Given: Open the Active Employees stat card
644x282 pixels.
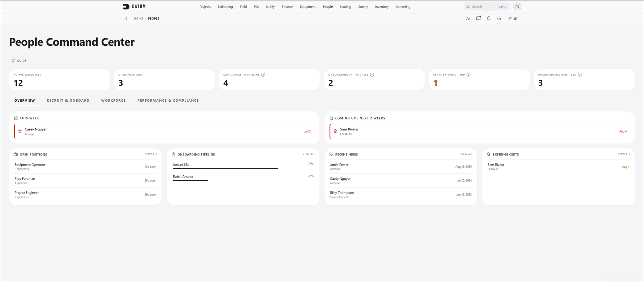Looking at the screenshot, I should point(59,80).
